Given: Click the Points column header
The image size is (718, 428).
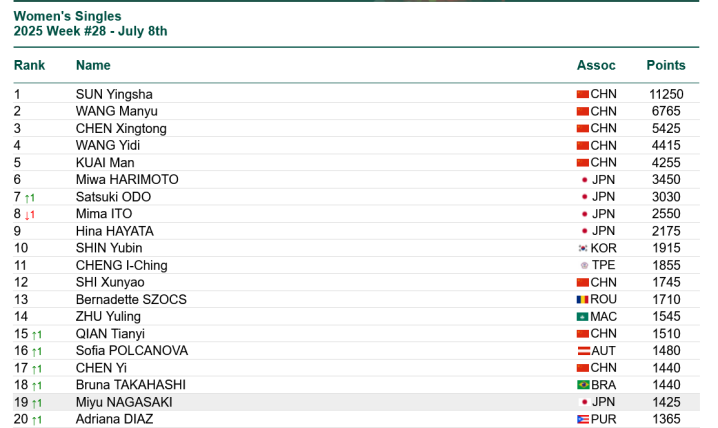Looking at the screenshot, I should pyautogui.click(x=666, y=65).
